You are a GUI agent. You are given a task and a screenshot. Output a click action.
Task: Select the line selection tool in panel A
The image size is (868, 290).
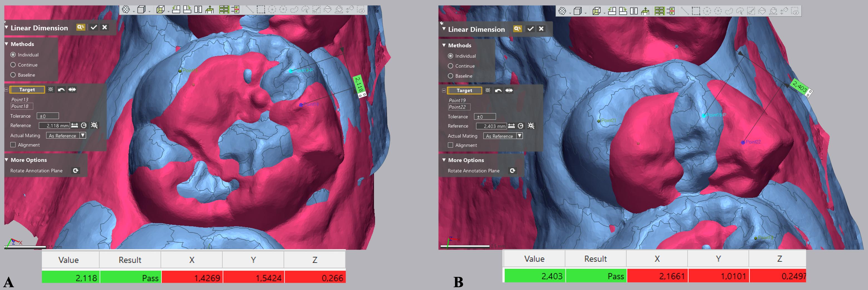tap(250, 9)
